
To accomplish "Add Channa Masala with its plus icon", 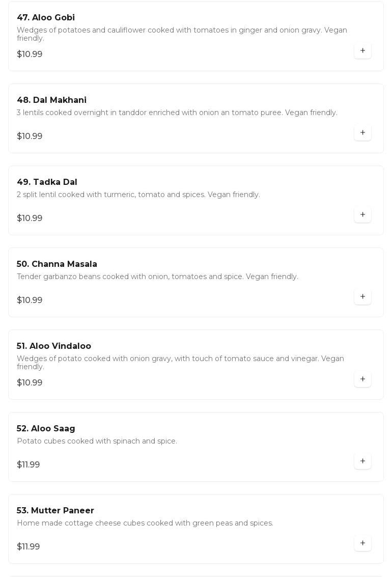I will [x=362, y=297].
